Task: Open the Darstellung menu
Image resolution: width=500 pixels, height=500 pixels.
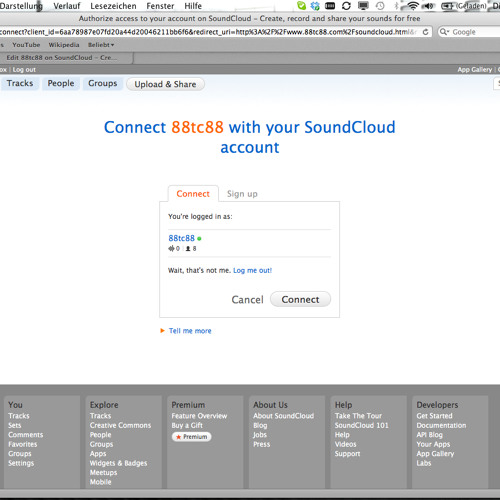Action: click(x=21, y=6)
